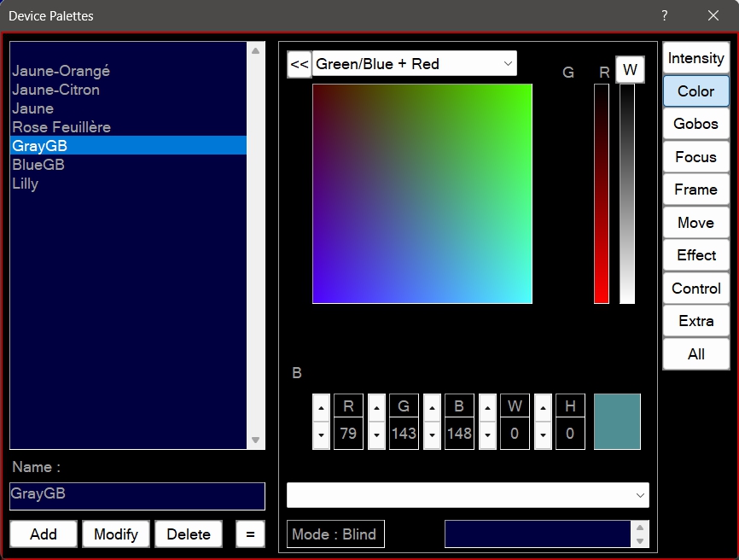Select the Color category tab

695,91
